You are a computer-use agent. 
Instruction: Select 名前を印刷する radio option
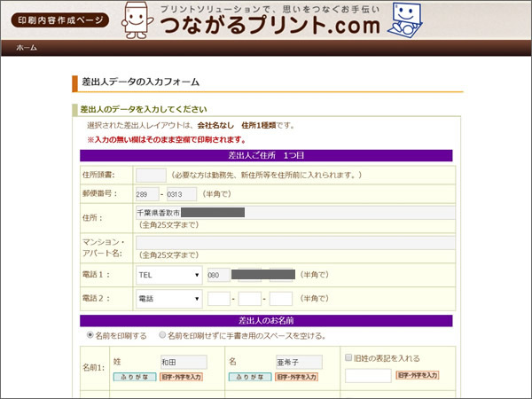[90, 336]
